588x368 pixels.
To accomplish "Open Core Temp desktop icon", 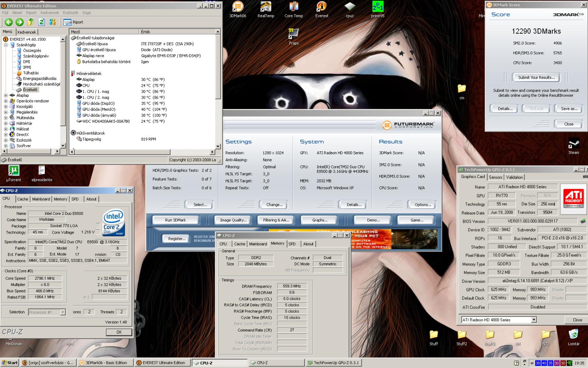I will 294,10.
